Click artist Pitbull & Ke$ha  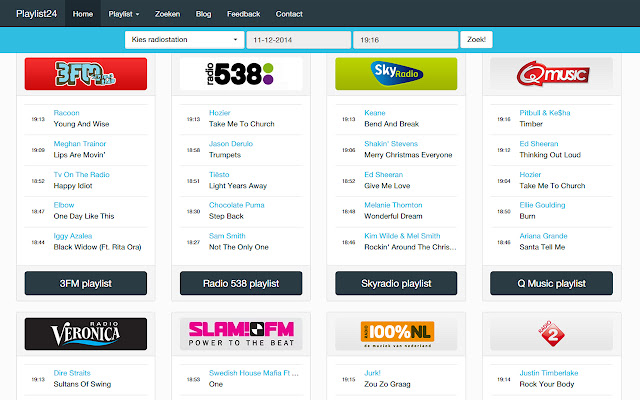(x=545, y=113)
